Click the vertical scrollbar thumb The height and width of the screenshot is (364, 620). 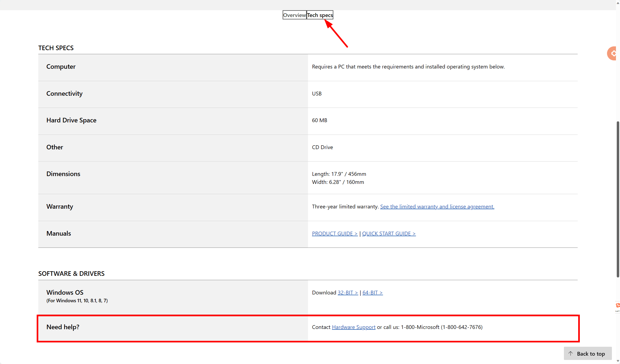(x=618, y=200)
